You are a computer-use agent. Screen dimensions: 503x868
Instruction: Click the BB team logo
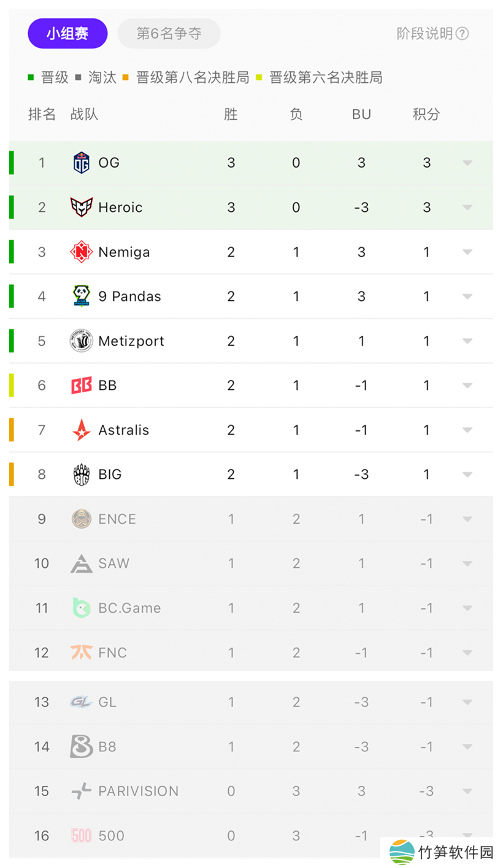point(81,386)
